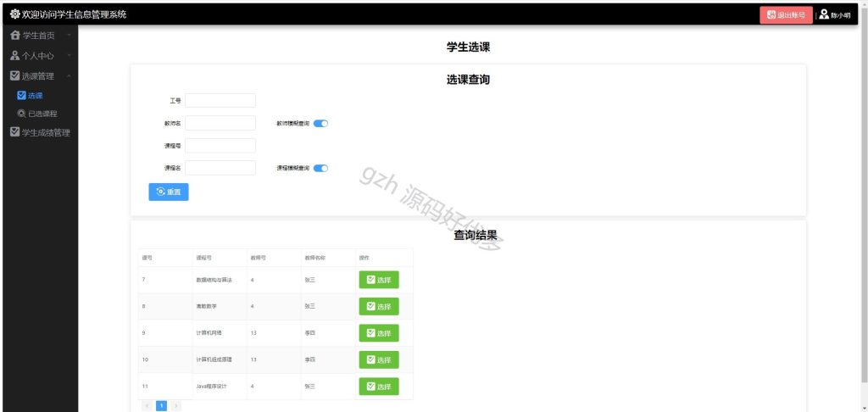Click the 工号 input field

point(220,101)
